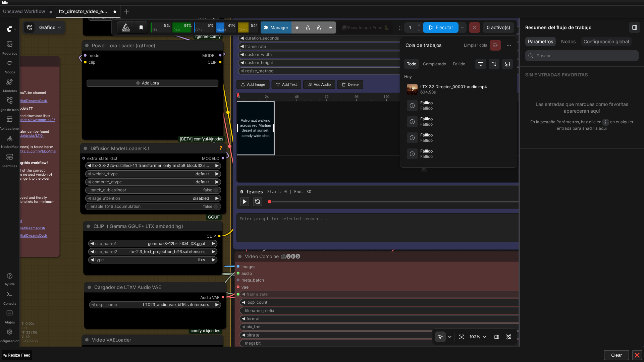Image resolution: width=644 pixels, height=362 pixels.
Task: Click the segment prompt text area
Action: coord(377,228)
